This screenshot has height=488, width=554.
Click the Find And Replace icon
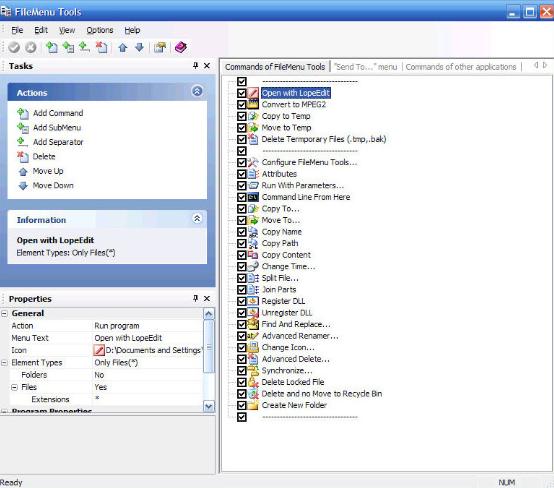point(253,324)
